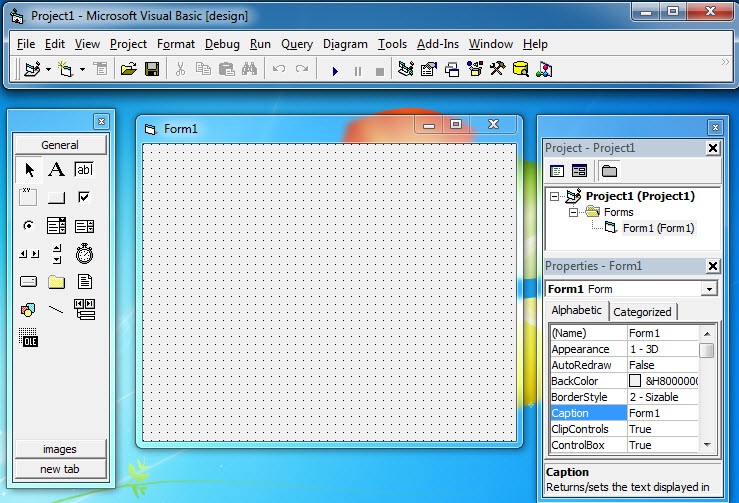739x503 pixels.
Task: Collapse the Project1 tree node
Action: click(x=555, y=197)
